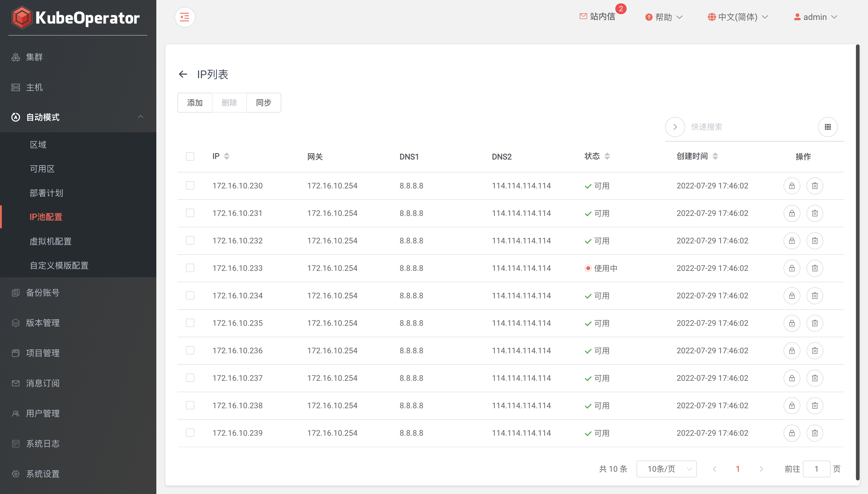Click the 添加 button

tap(195, 102)
